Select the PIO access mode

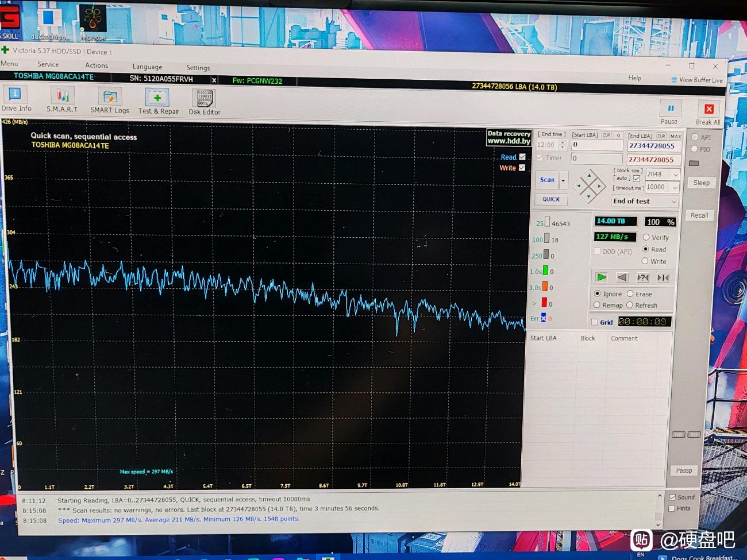click(x=694, y=149)
